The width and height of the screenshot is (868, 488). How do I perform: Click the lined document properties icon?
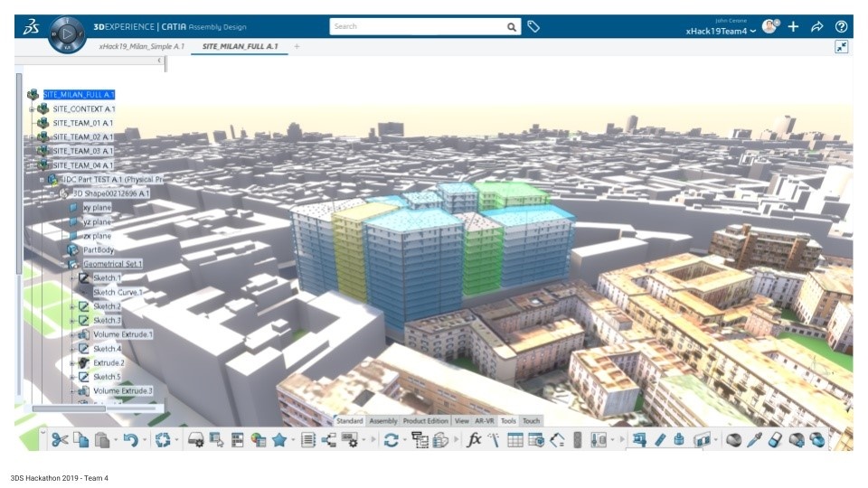point(307,440)
